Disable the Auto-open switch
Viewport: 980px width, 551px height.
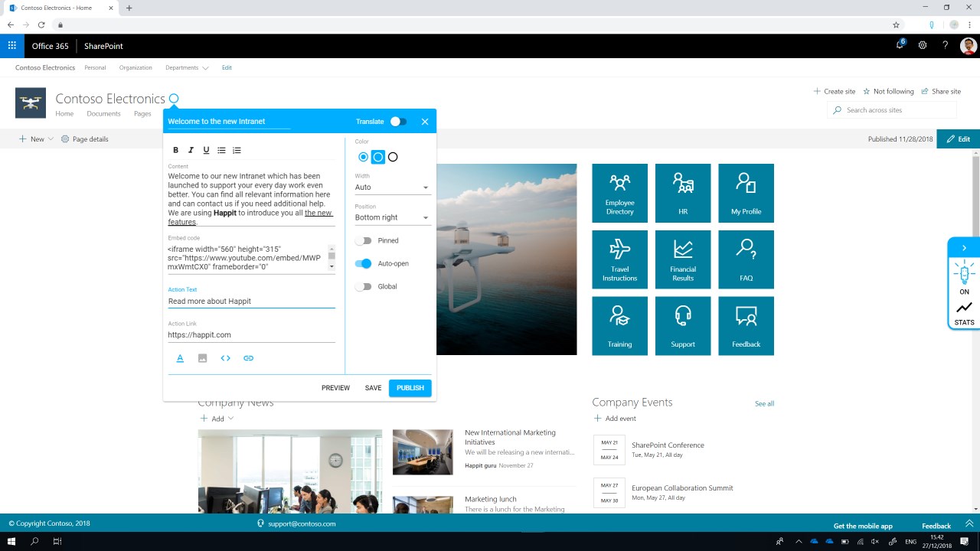[364, 263]
